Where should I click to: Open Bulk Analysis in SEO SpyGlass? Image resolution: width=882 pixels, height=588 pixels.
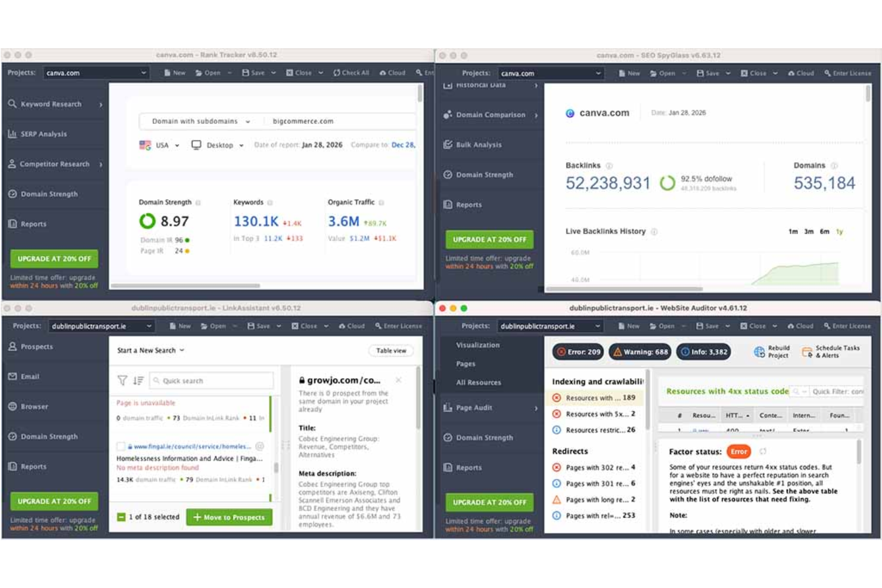tap(479, 144)
